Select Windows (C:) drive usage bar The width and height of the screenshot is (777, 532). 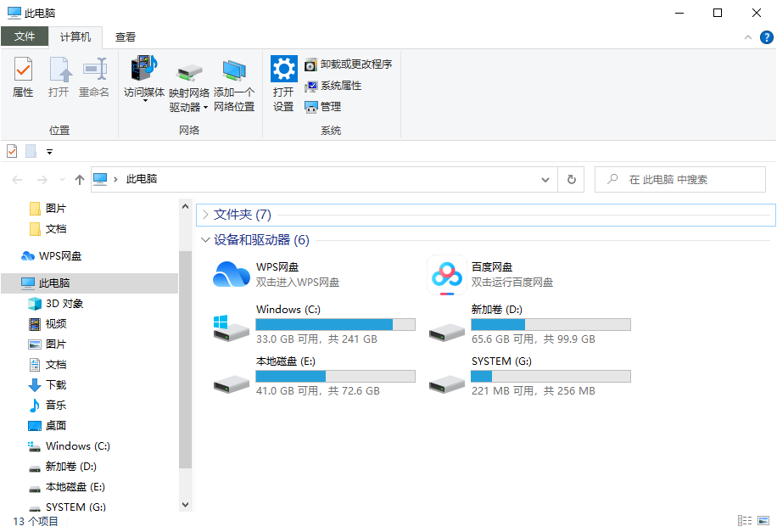[335, 325]
